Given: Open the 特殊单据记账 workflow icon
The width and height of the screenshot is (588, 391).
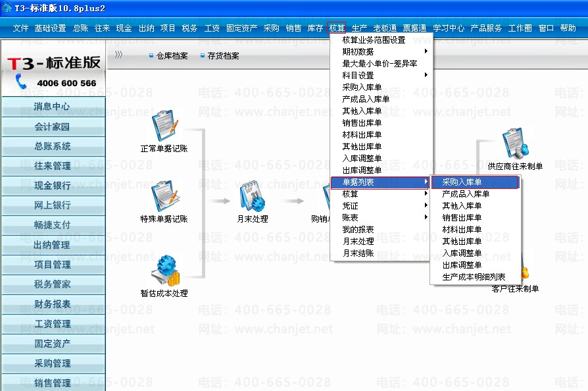Looking at the screenshot, I should (x=164, y=196).
